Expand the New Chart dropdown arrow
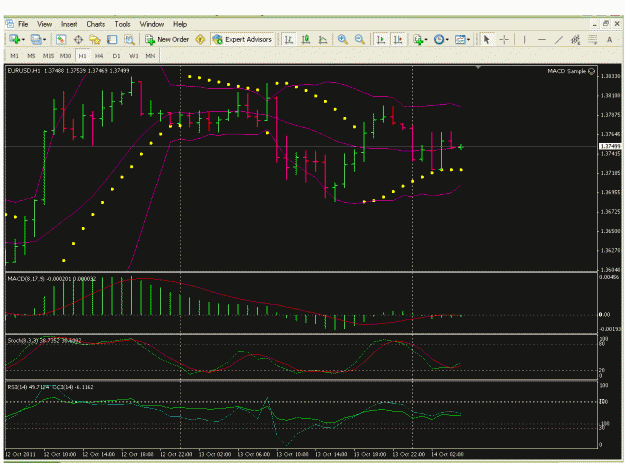625x463 pixels. pyautogui.click(x=24, y=39)
